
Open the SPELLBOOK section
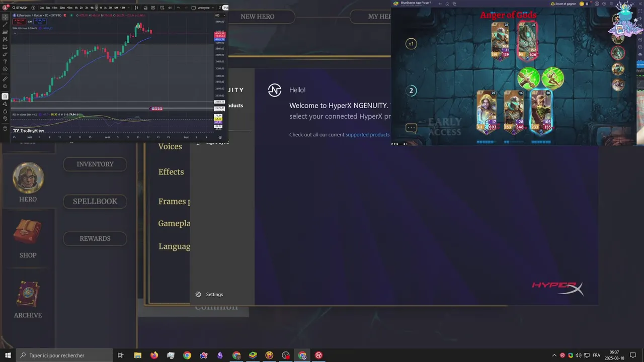pyautogui.click(x=95, y=201)
